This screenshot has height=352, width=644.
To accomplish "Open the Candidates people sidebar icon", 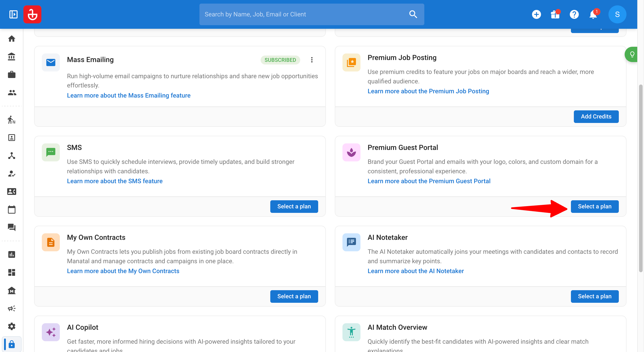I will [11, 93].
